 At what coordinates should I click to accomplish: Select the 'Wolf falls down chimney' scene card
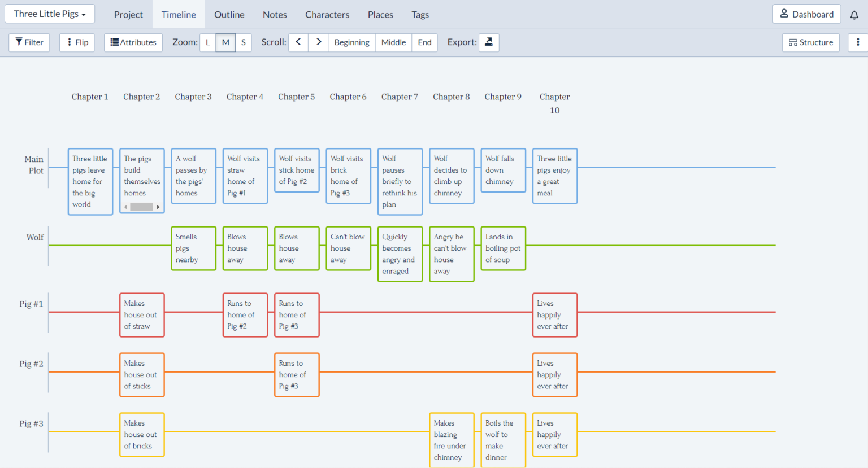503,170
